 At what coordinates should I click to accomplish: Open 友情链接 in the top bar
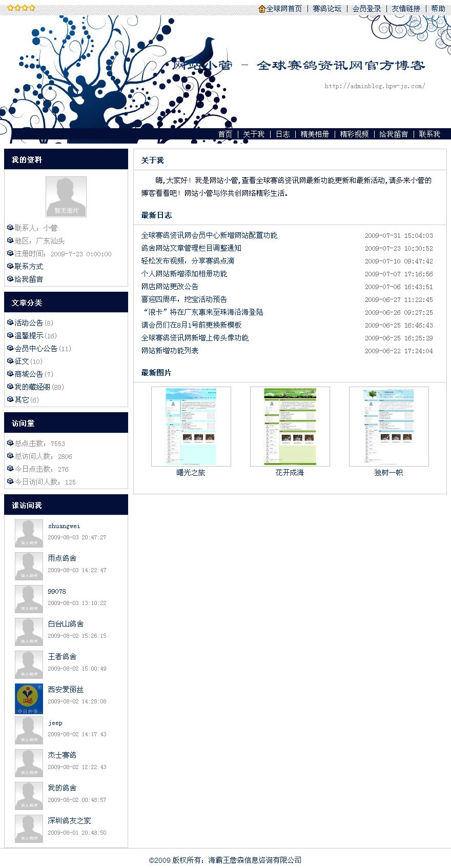click(406, 9)
